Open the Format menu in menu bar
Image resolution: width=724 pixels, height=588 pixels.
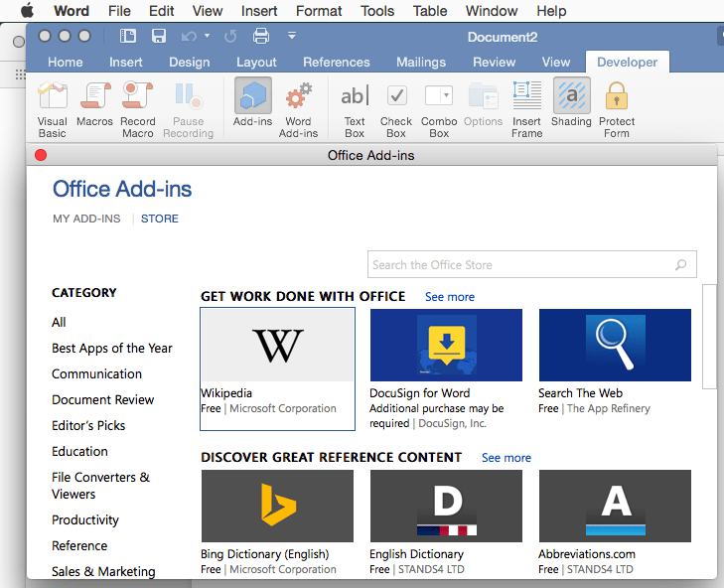coord(319,11)
